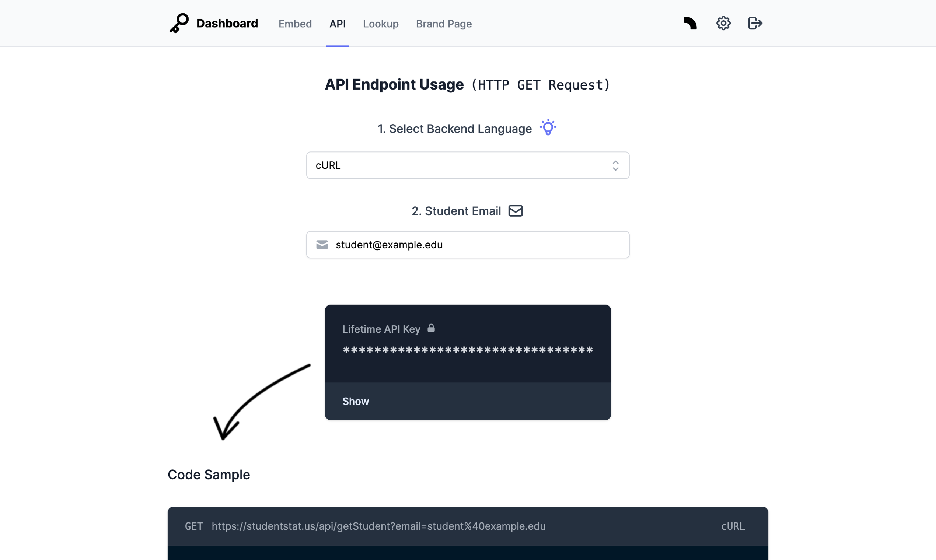Click the dark mode shade icon
This screenshot has height=560, width=936.
point(690,23)
